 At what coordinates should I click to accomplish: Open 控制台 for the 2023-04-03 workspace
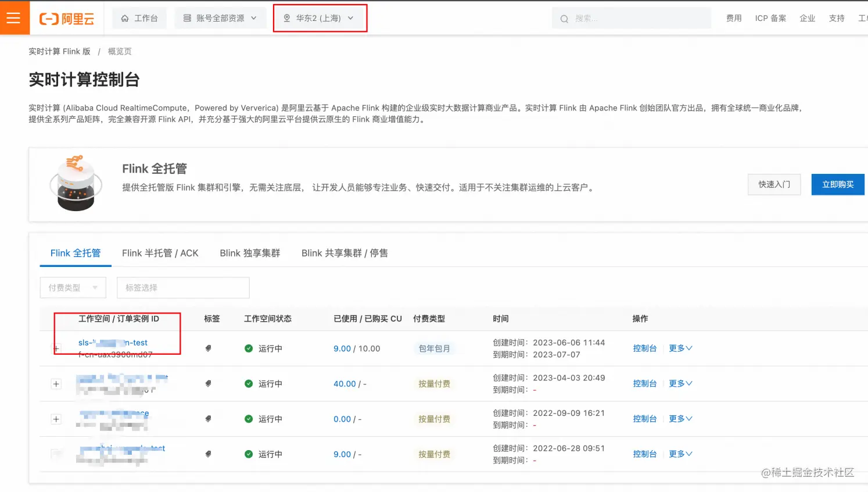click(644, 384)
